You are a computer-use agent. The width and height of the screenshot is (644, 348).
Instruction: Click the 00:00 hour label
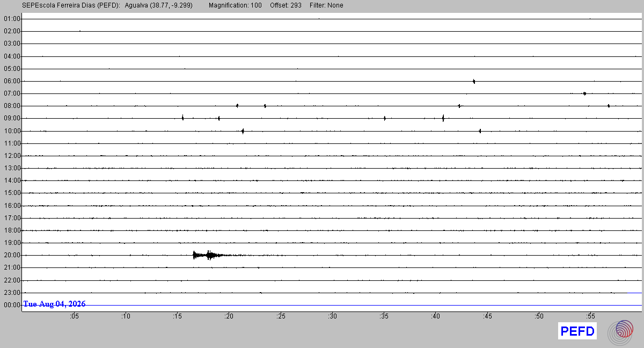coord(12,305)
